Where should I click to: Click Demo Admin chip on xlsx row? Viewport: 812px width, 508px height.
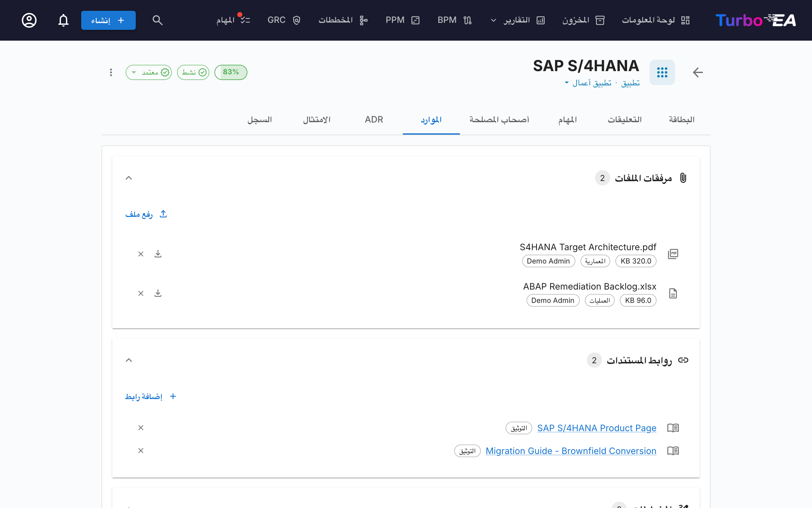pos(553,300)
